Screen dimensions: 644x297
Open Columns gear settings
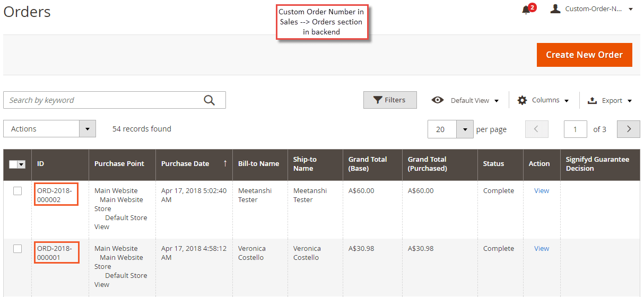pos(523,100)
